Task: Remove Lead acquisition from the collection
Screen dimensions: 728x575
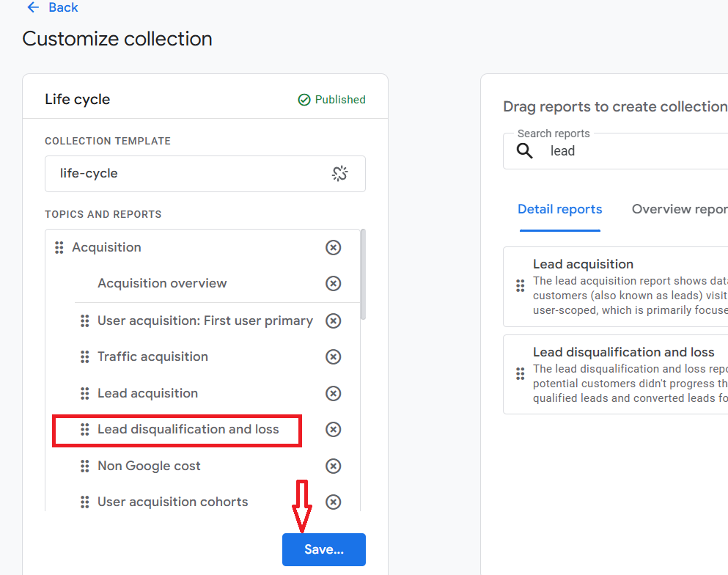Action: pos(334,394)
